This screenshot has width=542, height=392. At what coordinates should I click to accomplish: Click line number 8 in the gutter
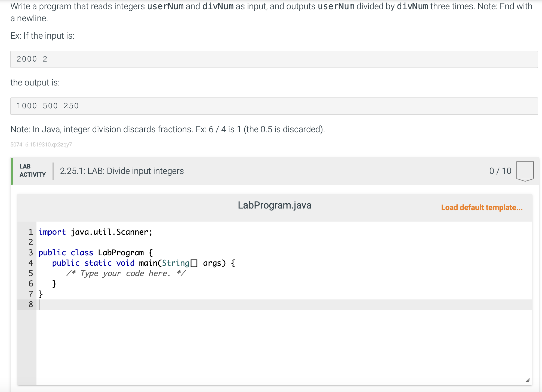pyautogui.click(x=31, y=304)
